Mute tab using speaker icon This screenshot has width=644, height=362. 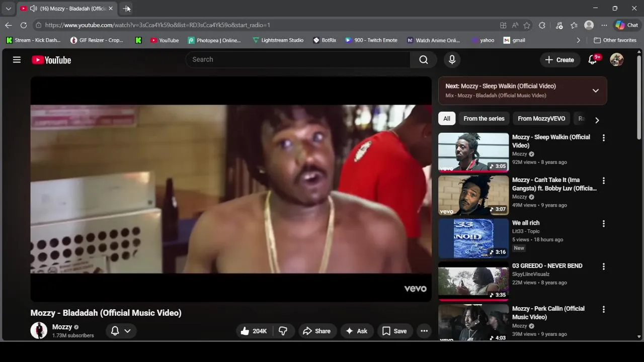click(33, 9)
